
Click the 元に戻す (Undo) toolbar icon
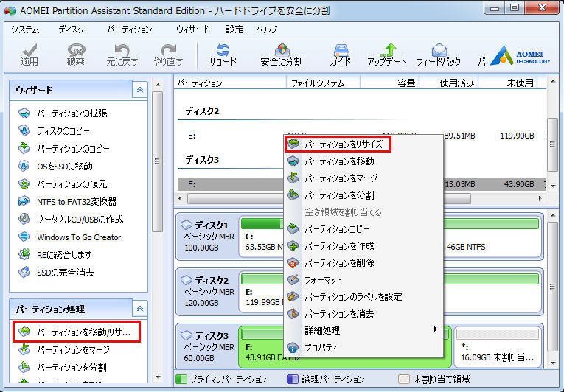122,55
